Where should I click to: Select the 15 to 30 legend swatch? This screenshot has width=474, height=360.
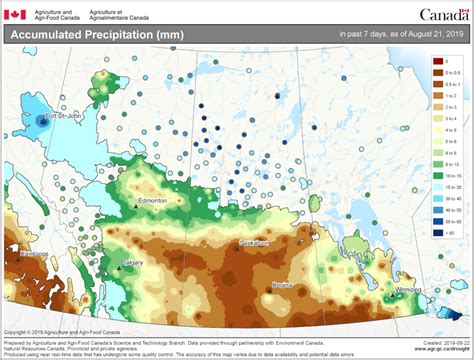[438, 187]
